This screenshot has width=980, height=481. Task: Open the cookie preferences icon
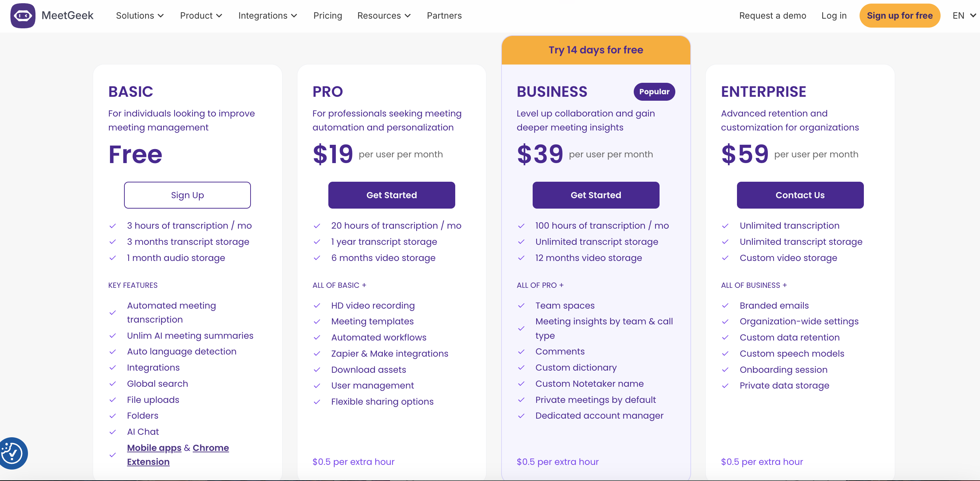click(12, 453)
